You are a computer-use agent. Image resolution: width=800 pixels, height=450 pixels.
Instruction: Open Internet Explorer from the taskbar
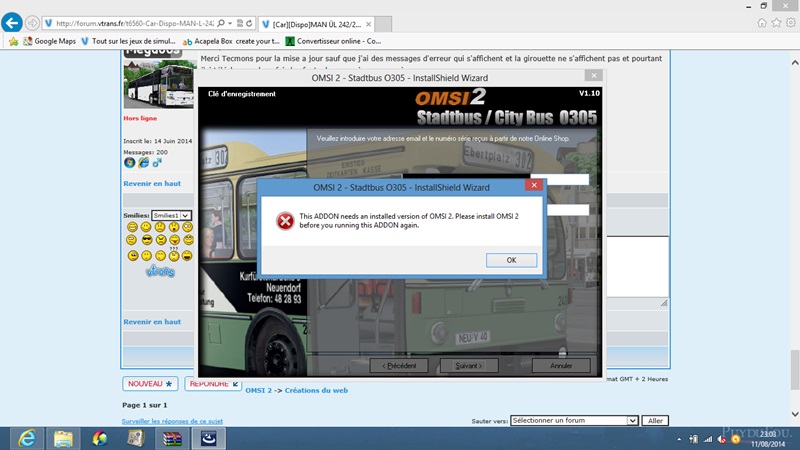click(27, 438)
